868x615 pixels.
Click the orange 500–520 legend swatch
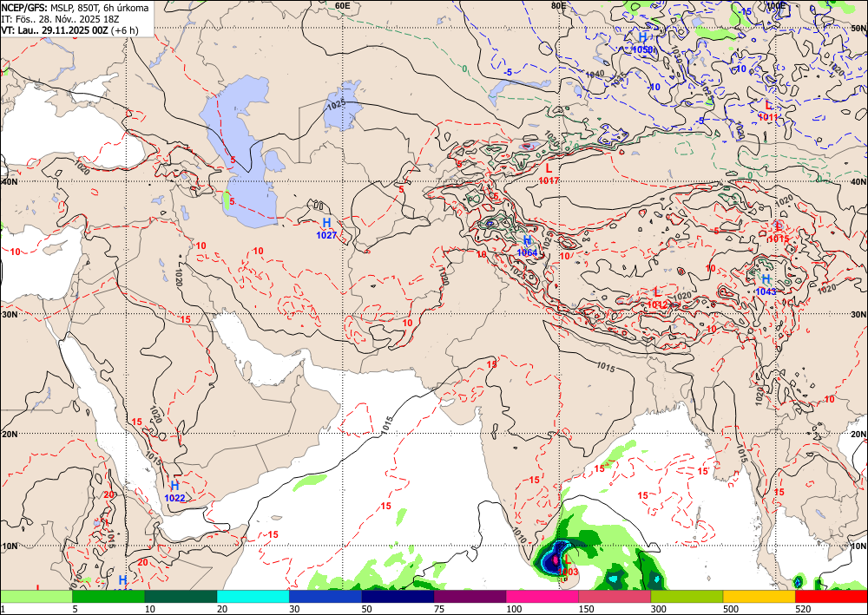759,596
